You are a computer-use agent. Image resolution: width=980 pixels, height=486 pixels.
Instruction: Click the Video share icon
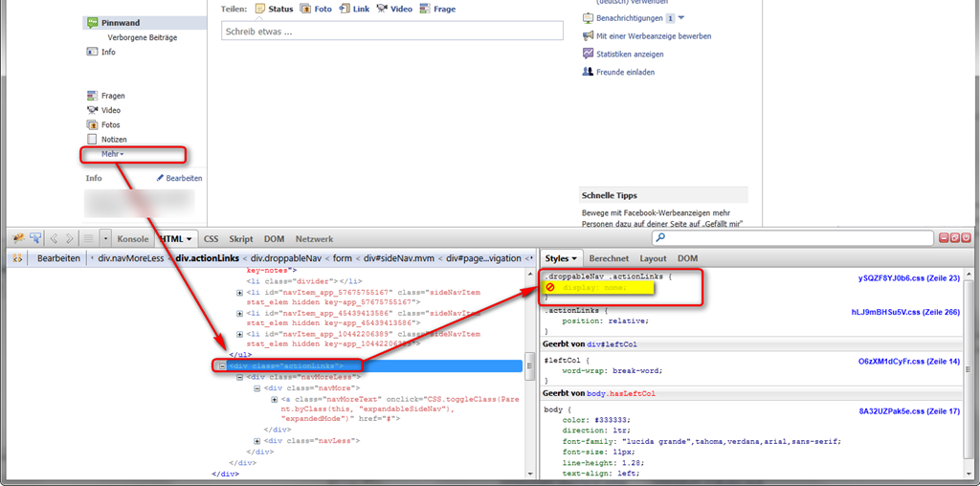382,9
